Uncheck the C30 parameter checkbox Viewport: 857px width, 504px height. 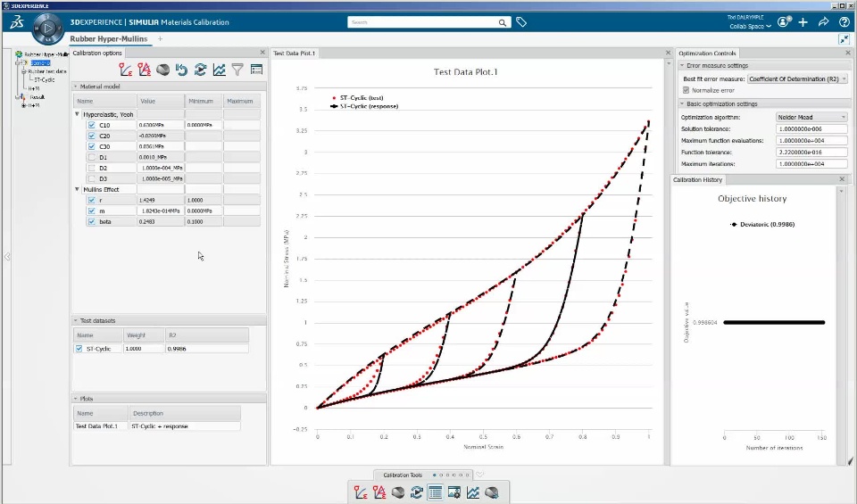[91, 146]
